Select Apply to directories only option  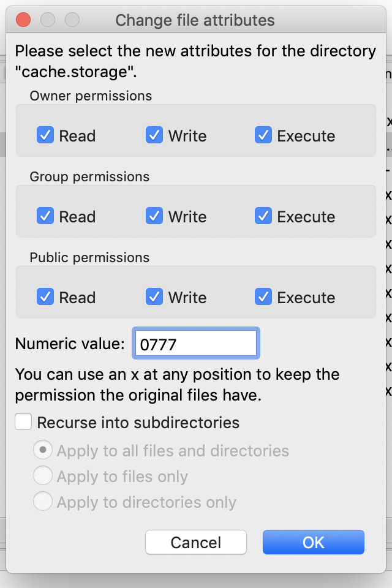(43, 502)
